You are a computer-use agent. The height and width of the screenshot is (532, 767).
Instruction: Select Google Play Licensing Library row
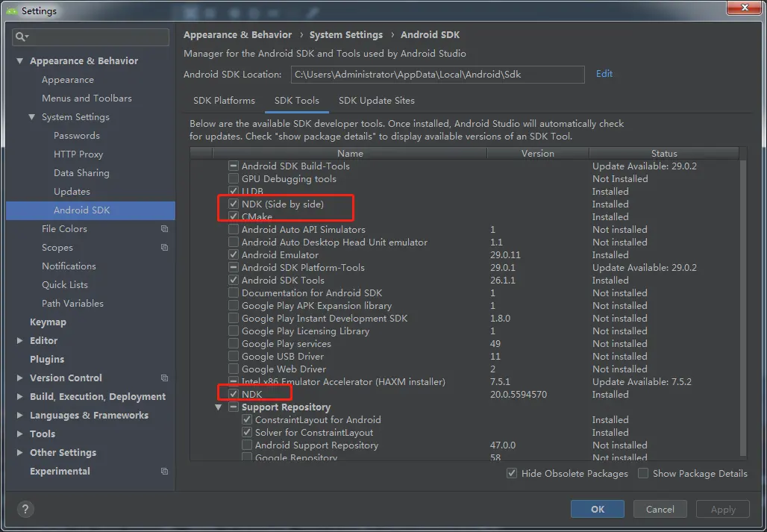pos(465,331)
